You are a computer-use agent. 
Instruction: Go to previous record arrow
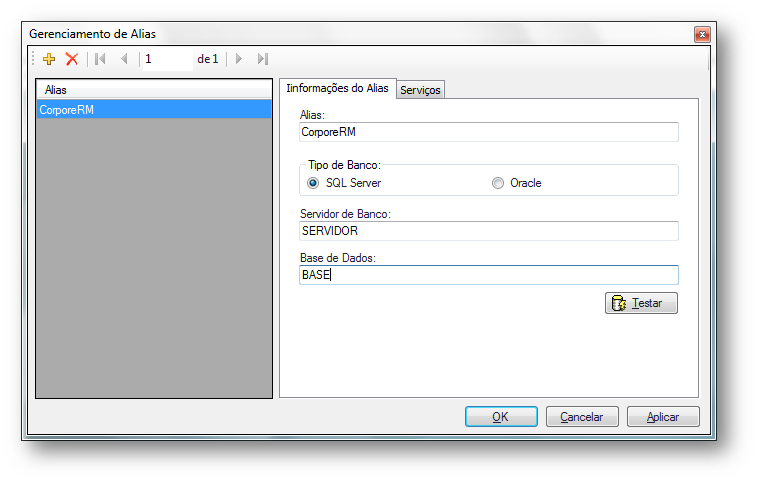click(124, 59)
